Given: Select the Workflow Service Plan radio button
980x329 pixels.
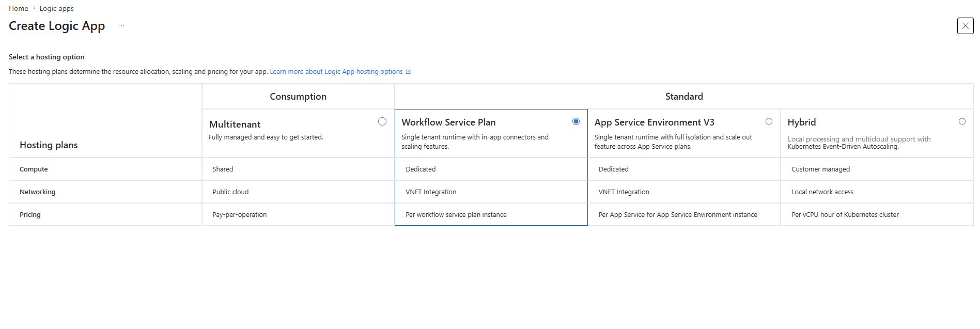Looking at the screenshot, I should (x=576, y=121).
